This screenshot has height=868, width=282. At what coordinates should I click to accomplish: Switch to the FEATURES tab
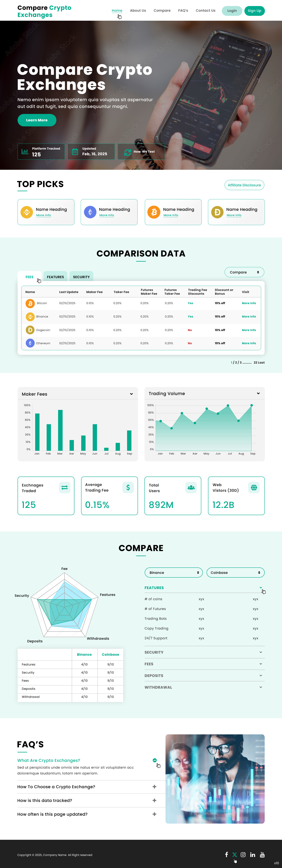55,277
